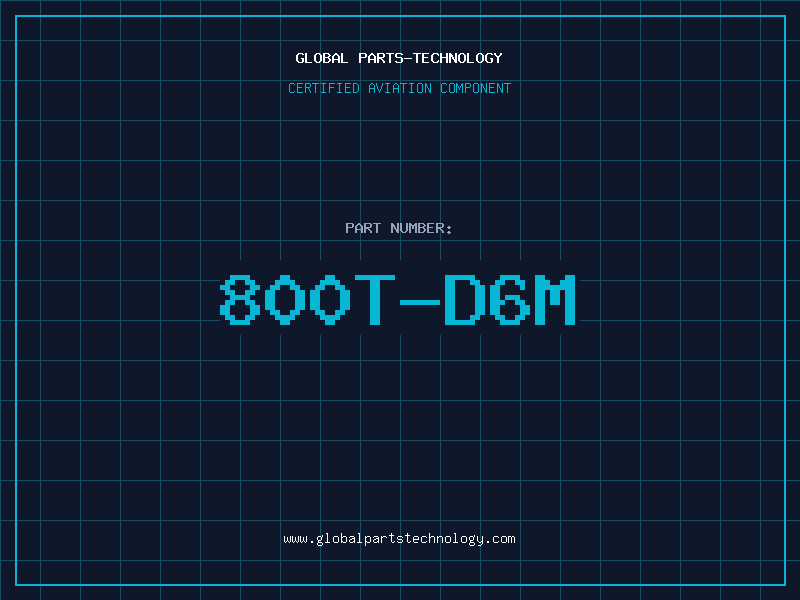Click the part number '800T-D6M'

398,300
